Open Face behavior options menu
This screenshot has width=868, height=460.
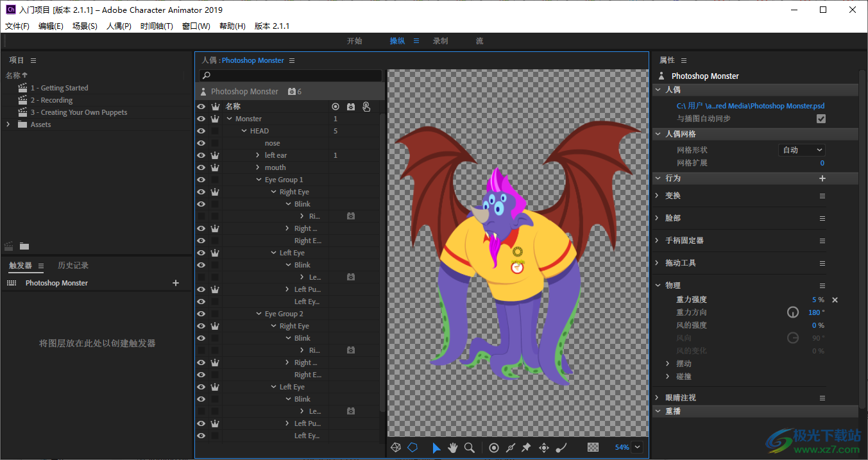click(822, 218)
